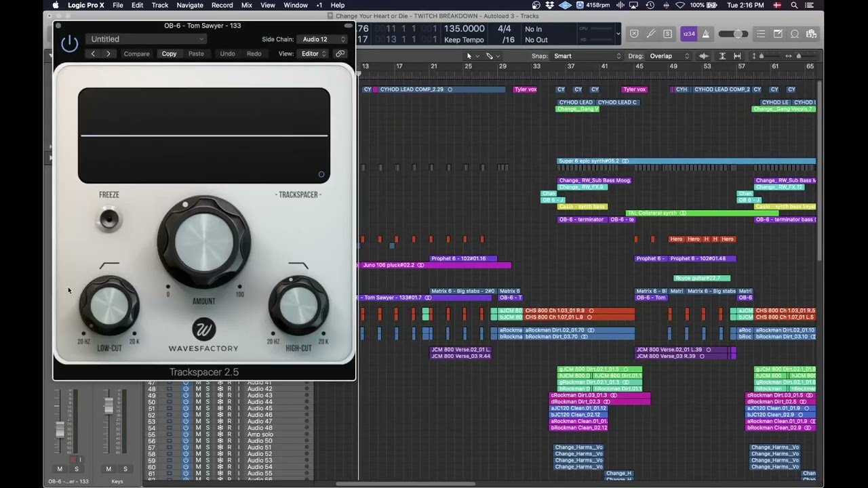
Task: Toggle the Metronome click button
Action: pos(706,34)
